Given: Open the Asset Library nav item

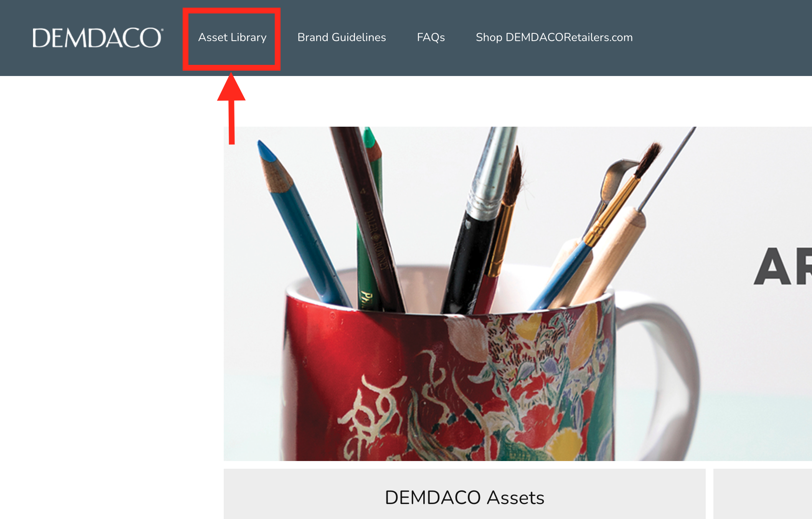Looking at the screenshot, I should 232,38.
